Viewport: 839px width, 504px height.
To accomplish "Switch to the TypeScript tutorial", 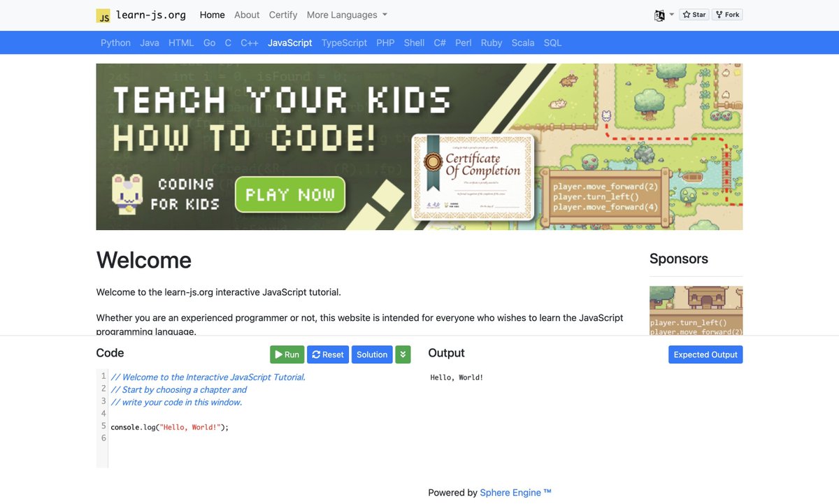I will tap(344, 43).
